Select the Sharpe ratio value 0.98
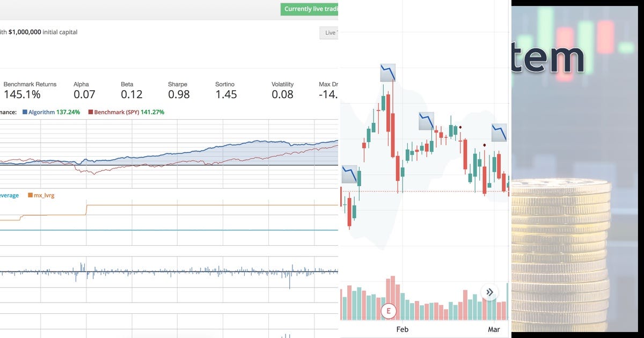This screenshot has width=644, height=338. pyautogui.click(x=179, y=94)
